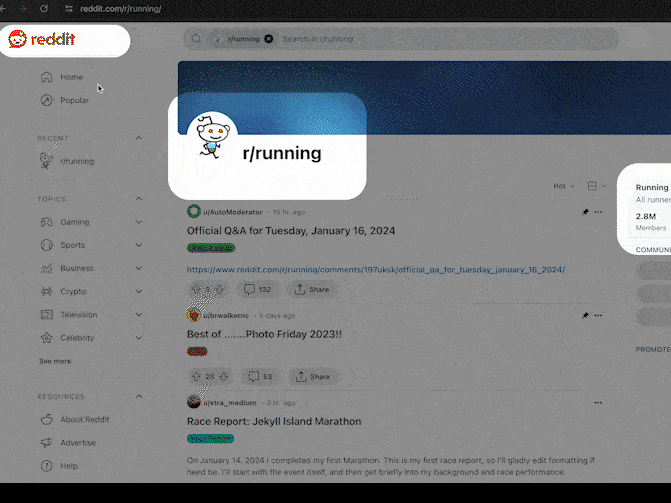
Task: Upvote the Official Q&A post
Action: click(196, 289)
